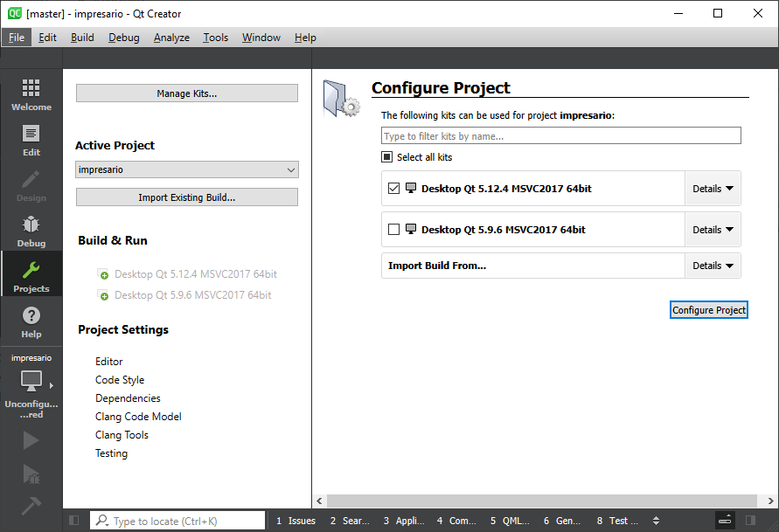Open the Debug menu
Image resolution: width=779 pixels, height=532 pixels.
(x=123, y=38)
